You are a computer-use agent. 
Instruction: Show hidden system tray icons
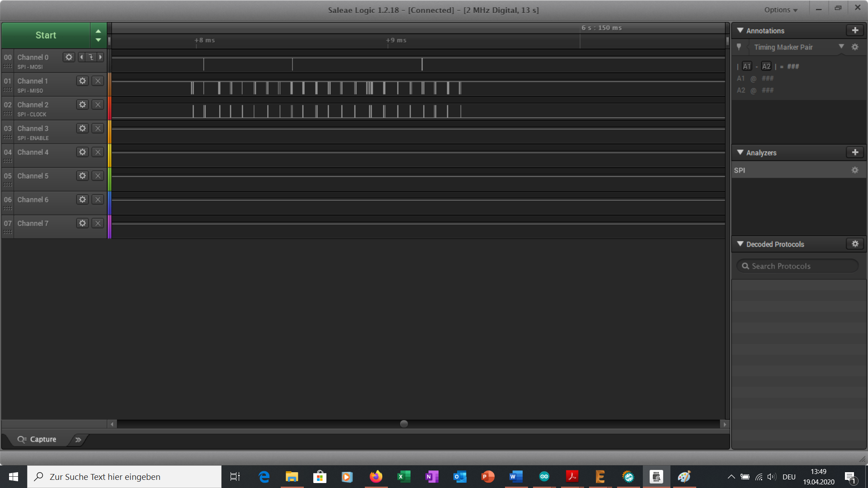pyautogui.click(x=731, y=477)
